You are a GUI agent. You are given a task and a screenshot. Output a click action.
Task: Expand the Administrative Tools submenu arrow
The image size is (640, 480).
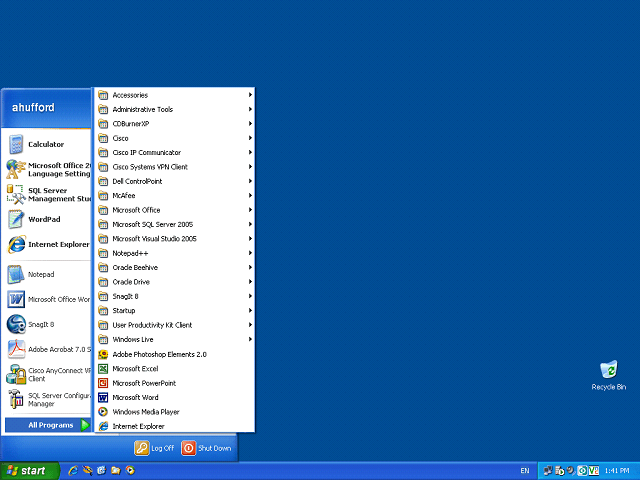[x=250, y=109]
